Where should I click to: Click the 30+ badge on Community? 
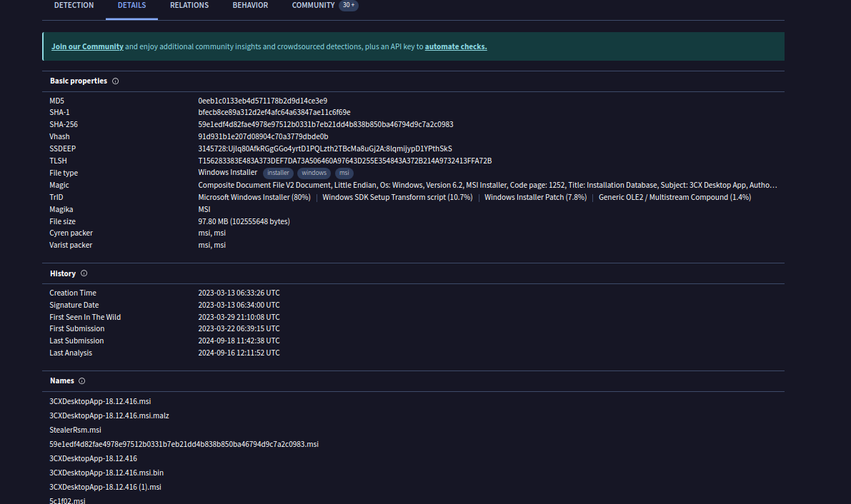click(x=349, y=6)
